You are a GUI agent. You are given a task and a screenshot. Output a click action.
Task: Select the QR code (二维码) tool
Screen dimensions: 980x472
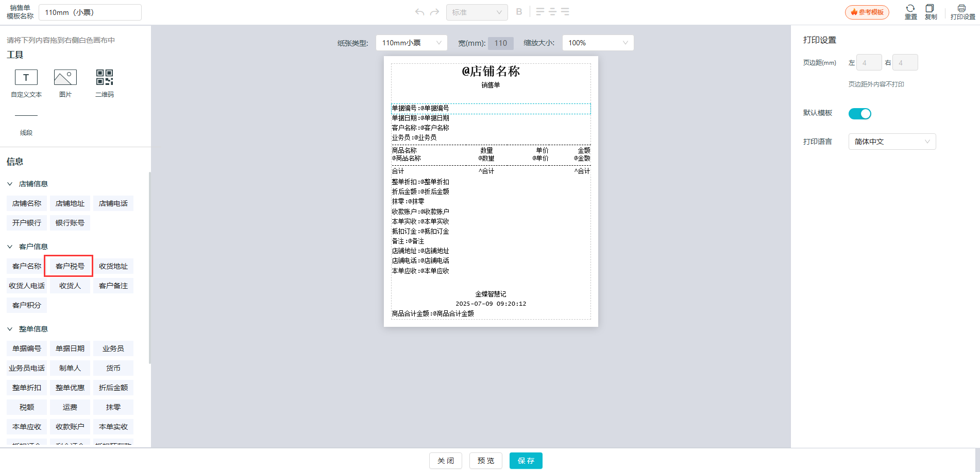(x=105, y=83)
